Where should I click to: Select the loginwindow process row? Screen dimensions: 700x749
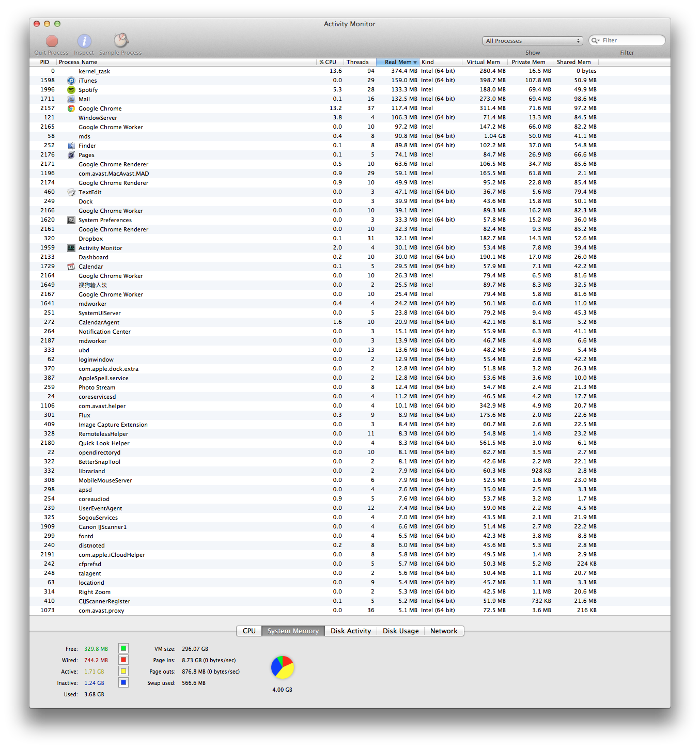coord(350,360)
